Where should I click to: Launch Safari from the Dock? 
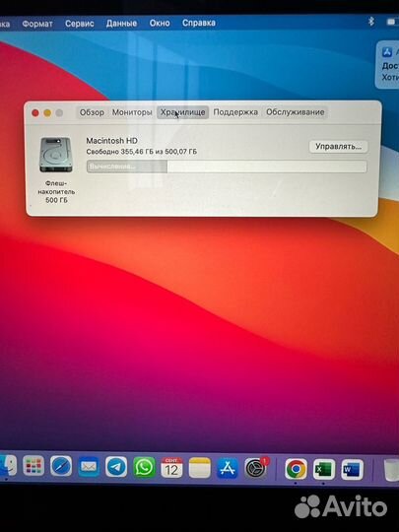[x=61, y=466]
